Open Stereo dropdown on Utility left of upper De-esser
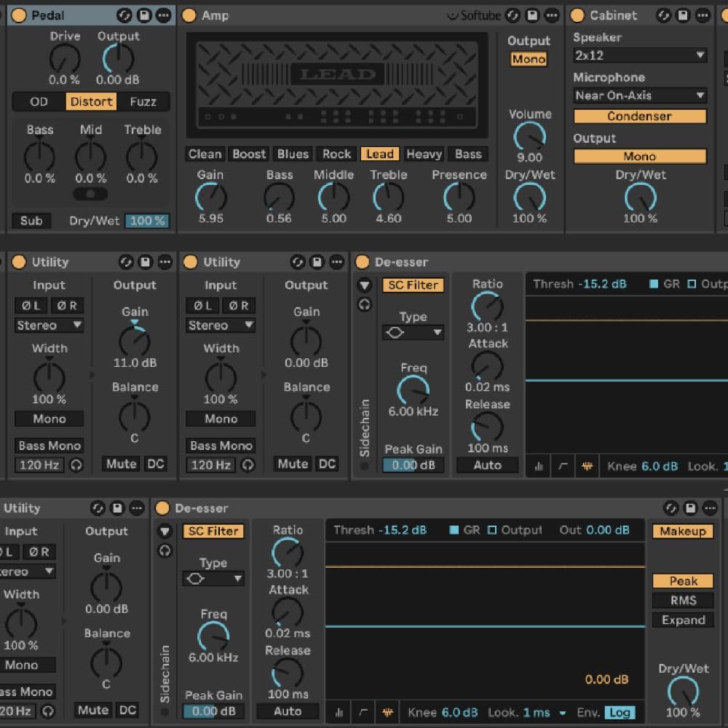This screenshot has height=728, width=728. point(221,325)
